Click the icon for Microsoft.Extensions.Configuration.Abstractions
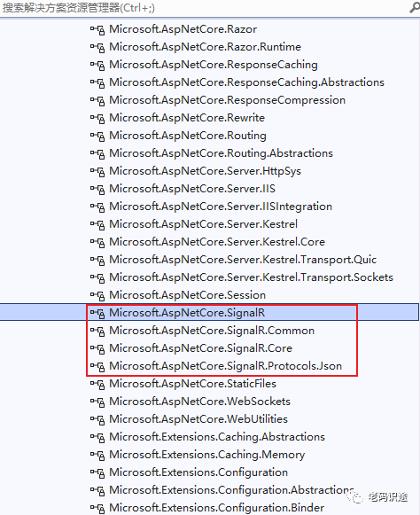The height and width of the screenshot is (515, 420). [x=97, y=491]
